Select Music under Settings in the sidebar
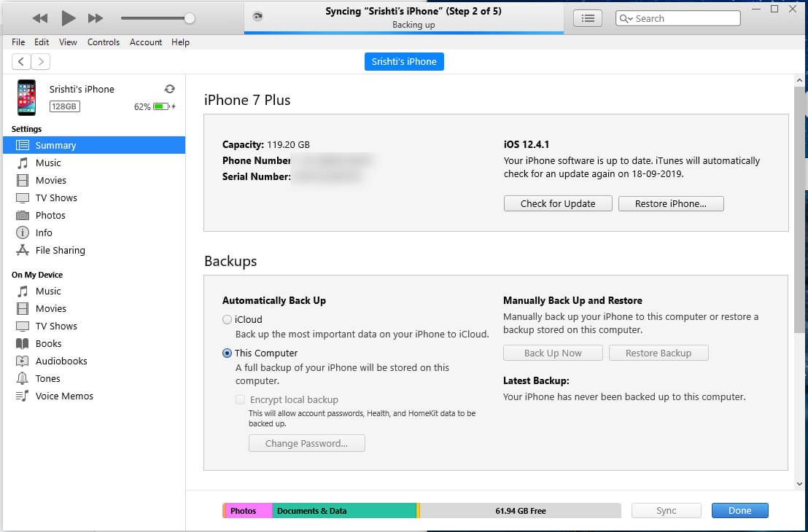Image resolution: width=808 pixels, height=532 pixels. (48, 163)
